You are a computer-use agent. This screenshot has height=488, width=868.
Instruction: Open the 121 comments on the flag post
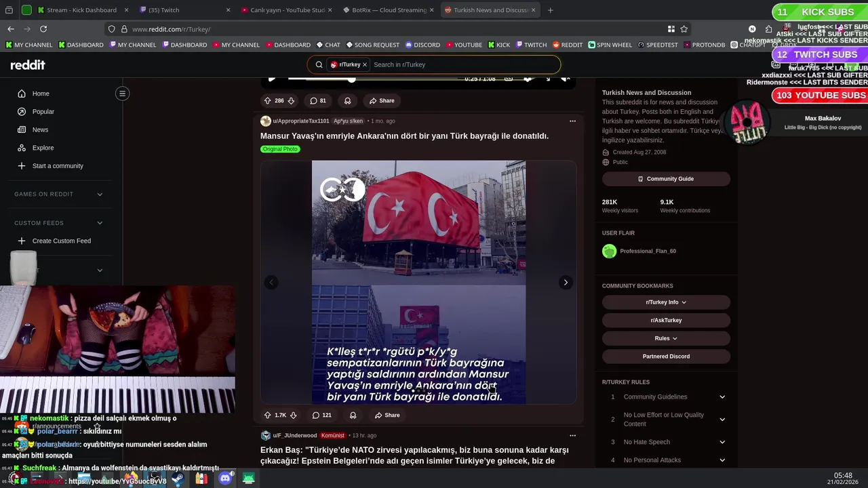(322, 415)
